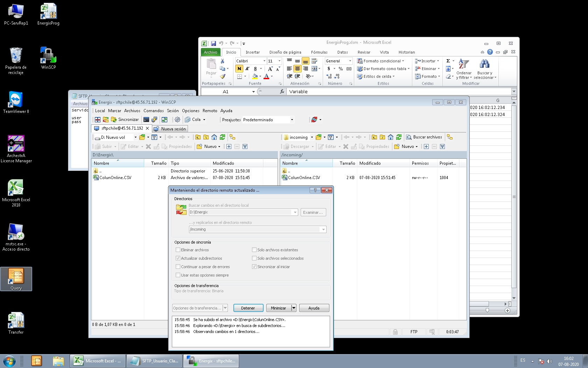The width and height of the screenshot is (588, 368).
Task: Open the WinSCP preferences gear icon
Action: coord(177,120)
